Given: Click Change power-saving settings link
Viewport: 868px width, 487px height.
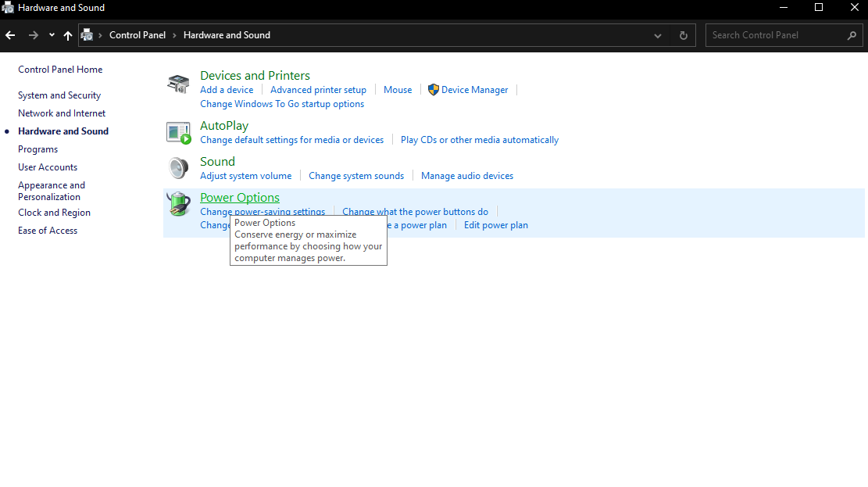Looking at the screenshot, I should 263,211.
